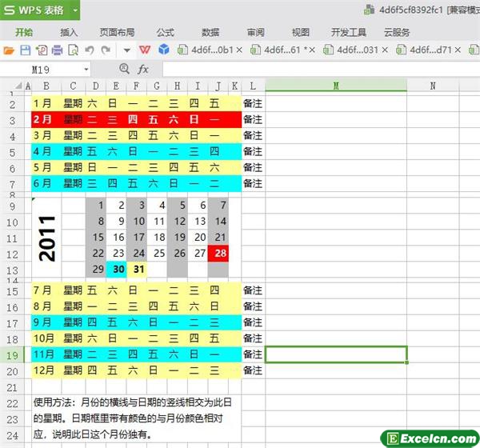Image resolution: width=480 pixels, height=448 pixels.
Task: Close the 4d6f...0b1 document tab
Action: (x=242, y=50)
